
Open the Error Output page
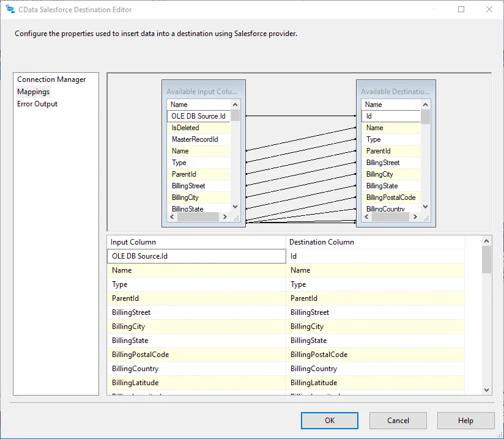tap(38, 103)
